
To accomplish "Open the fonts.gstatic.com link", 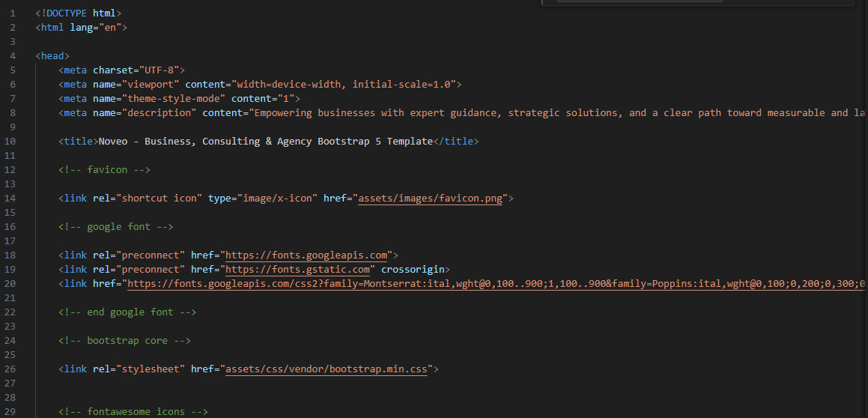I will 298,270.
